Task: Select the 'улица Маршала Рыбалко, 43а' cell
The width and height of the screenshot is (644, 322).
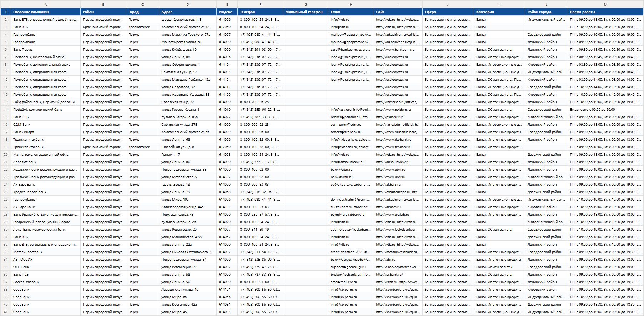Action: click(x=188, y=80)
